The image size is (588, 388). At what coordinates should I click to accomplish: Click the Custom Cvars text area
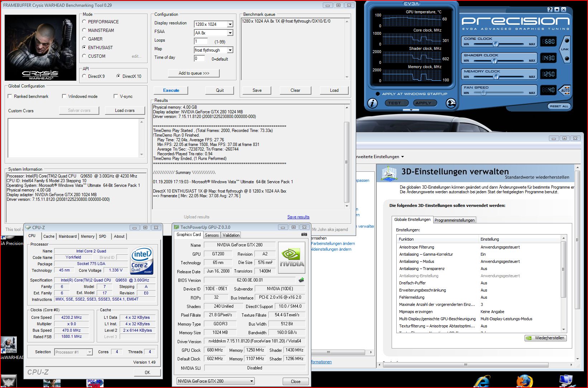pos(76,138)
